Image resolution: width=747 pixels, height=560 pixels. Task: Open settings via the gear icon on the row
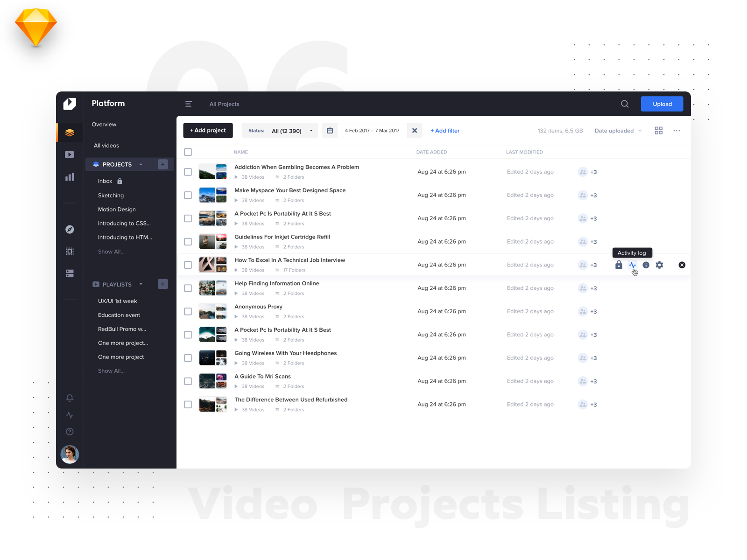659,265
